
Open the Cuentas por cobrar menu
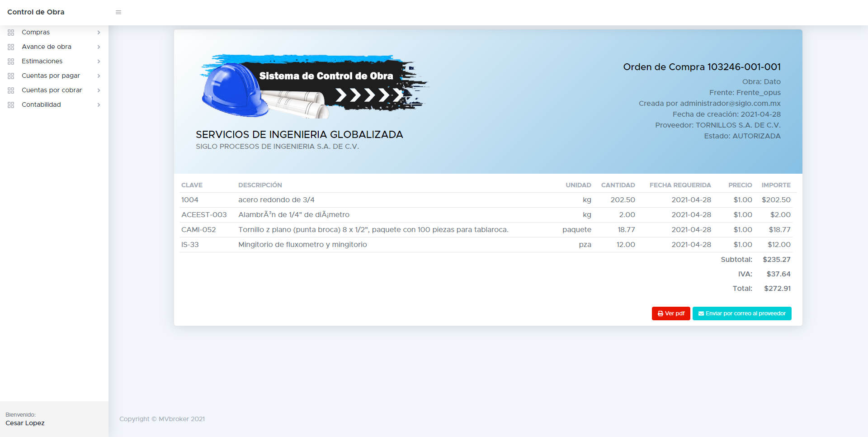52,90
